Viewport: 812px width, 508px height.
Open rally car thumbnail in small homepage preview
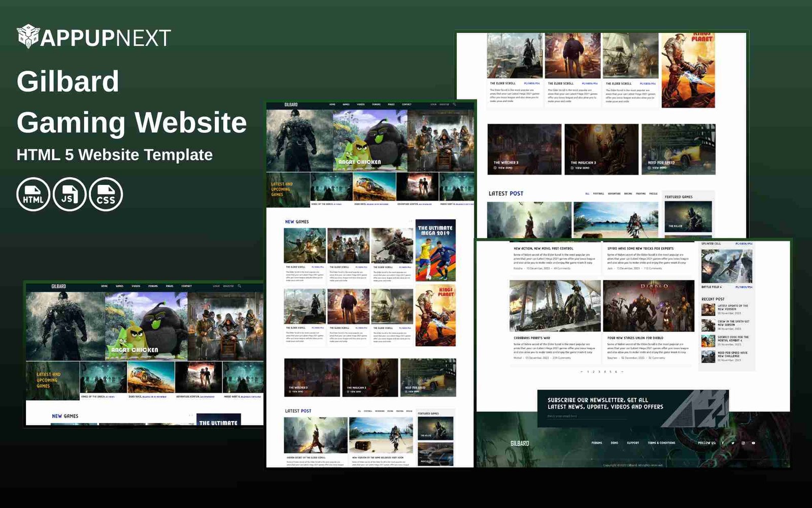pos(151,376)
